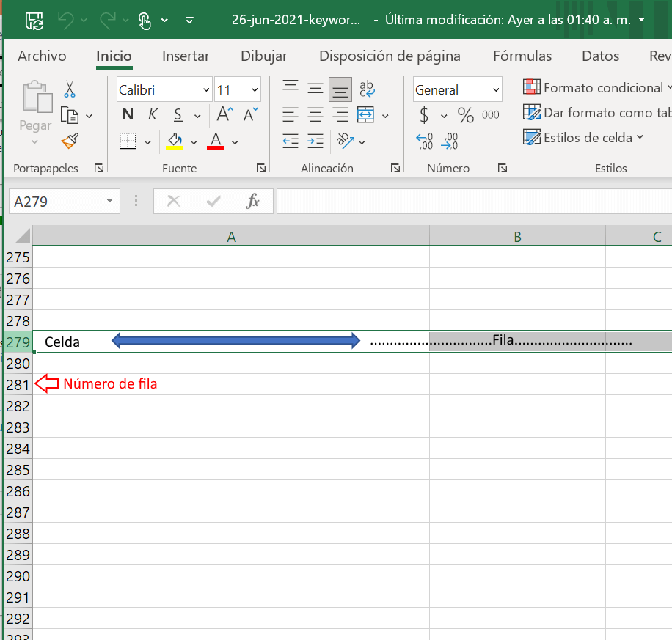Image resolution: width=672 pixels, height=640 pixels.
Task: Click the Copy icon
Action: 70,115
